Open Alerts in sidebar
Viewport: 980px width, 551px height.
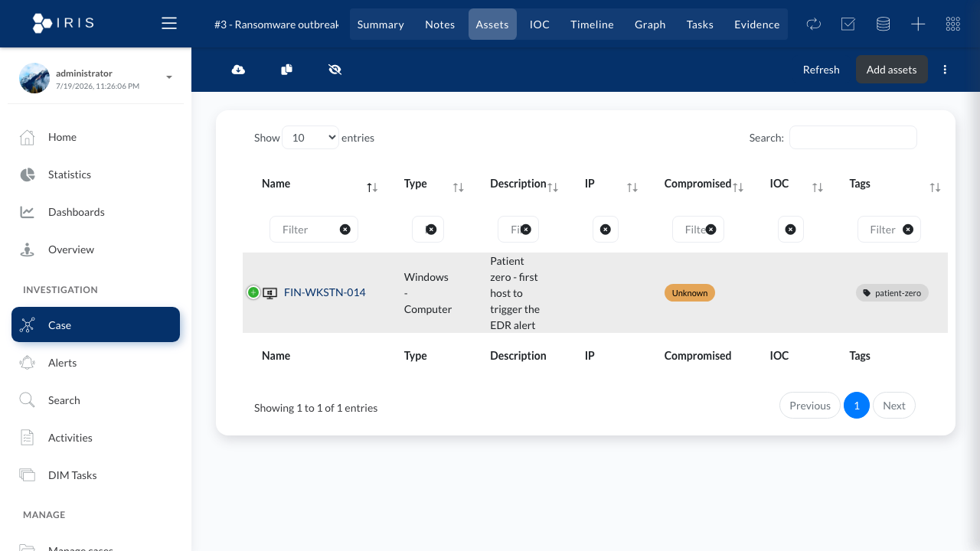[96, 363]
